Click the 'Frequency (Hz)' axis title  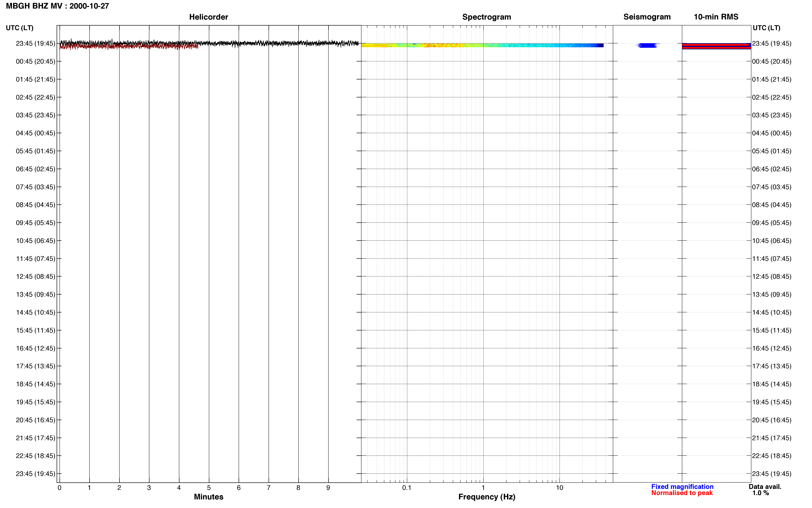487,497
